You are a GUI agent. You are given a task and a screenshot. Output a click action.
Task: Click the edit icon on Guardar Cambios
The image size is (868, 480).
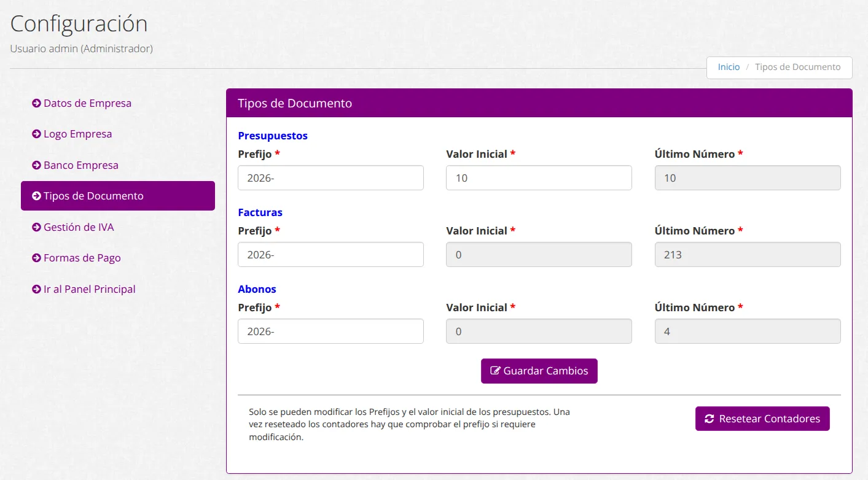coord(495,371)
